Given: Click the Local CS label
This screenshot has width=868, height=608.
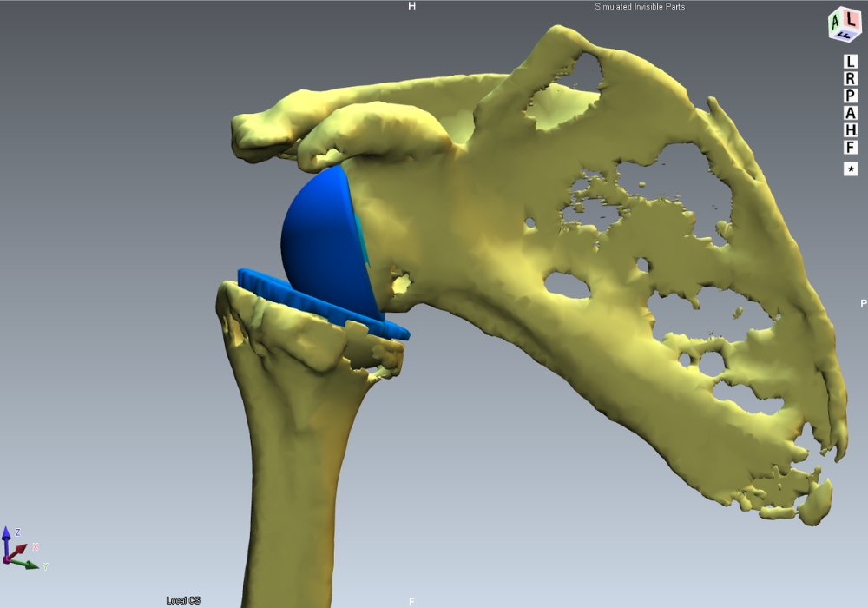Looking at the screenshot, I should coord(183,600).
